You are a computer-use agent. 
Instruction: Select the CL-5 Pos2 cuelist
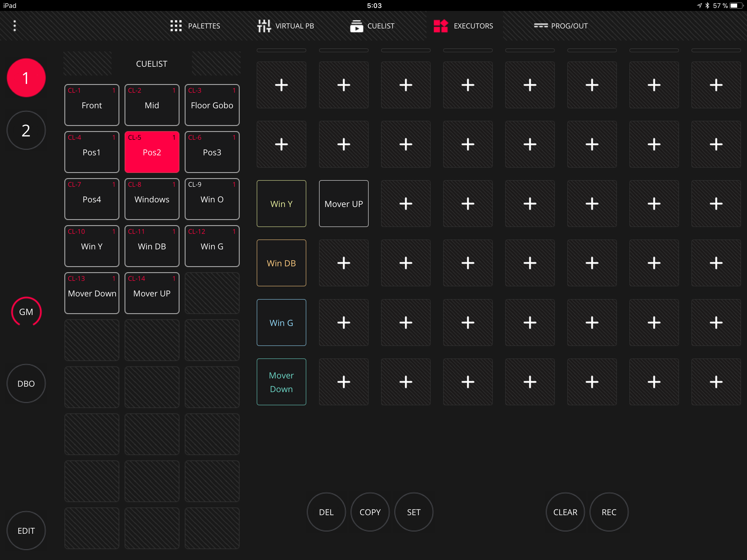[x=152, y=152]
